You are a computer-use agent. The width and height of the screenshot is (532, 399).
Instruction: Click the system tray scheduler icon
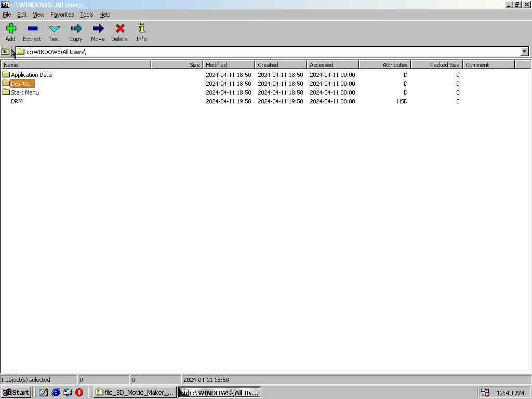485,393
